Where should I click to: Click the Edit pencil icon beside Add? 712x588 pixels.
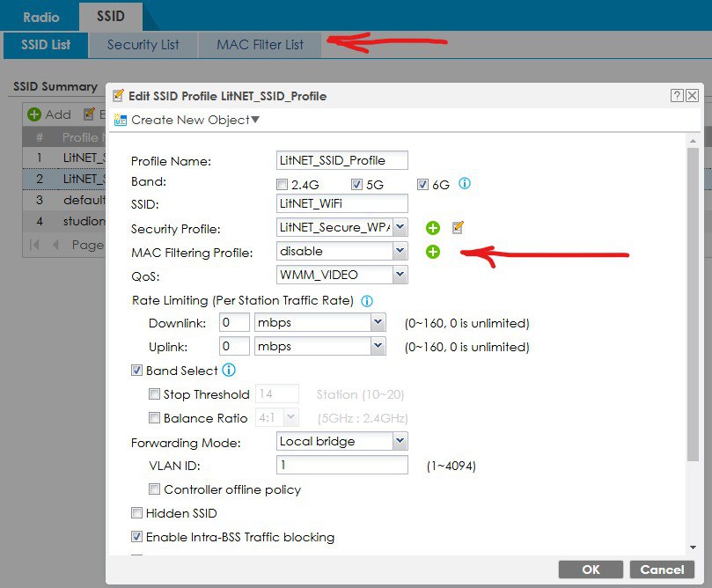point(90,114)
